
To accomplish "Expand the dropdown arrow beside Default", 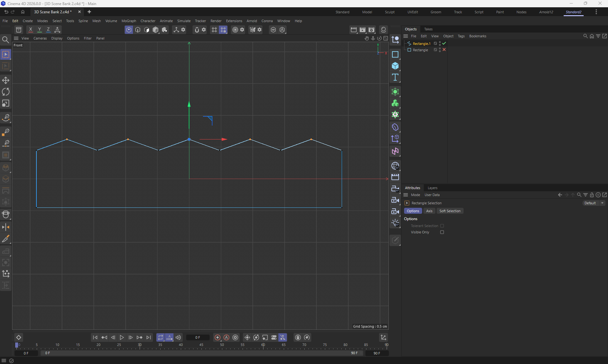I will click(602, 203).
